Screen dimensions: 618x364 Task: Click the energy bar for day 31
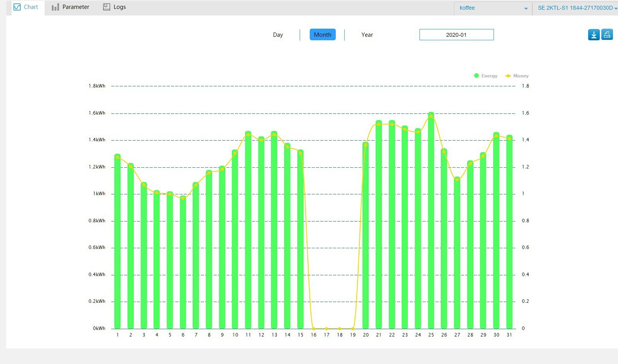pos(509,232)
